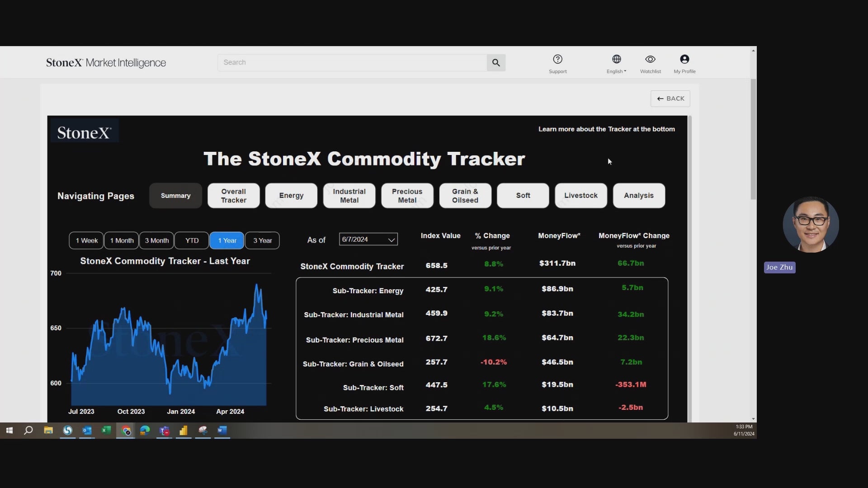Click the 'MoneyFlow* Change' column header
The height and width of the screenshot is (488, 868).
[634, 235]
